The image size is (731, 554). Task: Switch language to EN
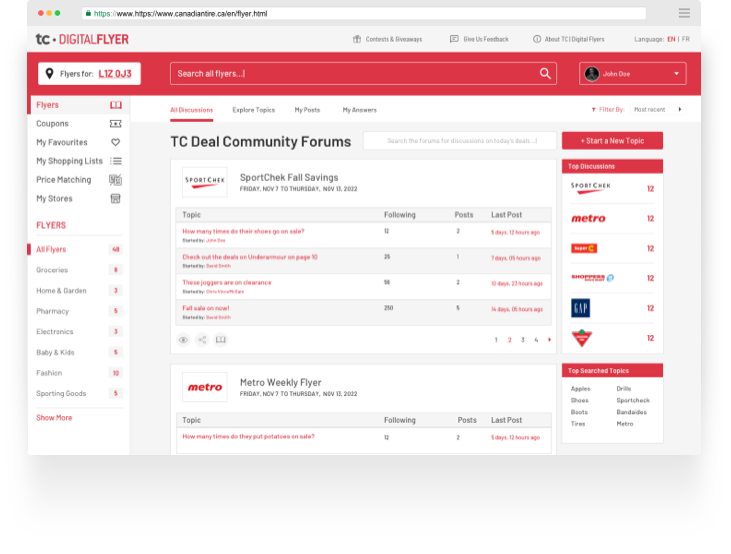671,39
